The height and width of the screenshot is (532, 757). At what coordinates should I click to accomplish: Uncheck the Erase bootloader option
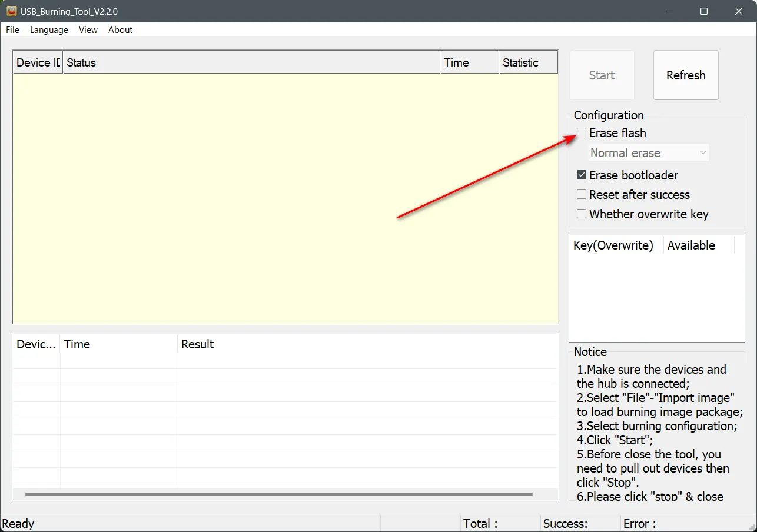point(582,175)
